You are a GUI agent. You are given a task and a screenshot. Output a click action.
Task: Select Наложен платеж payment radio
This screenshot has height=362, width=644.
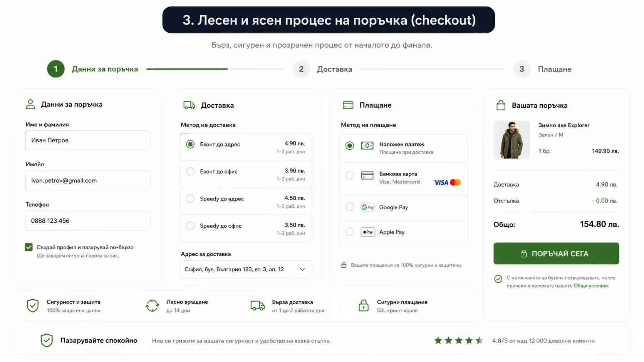click(x=350, y=146)
